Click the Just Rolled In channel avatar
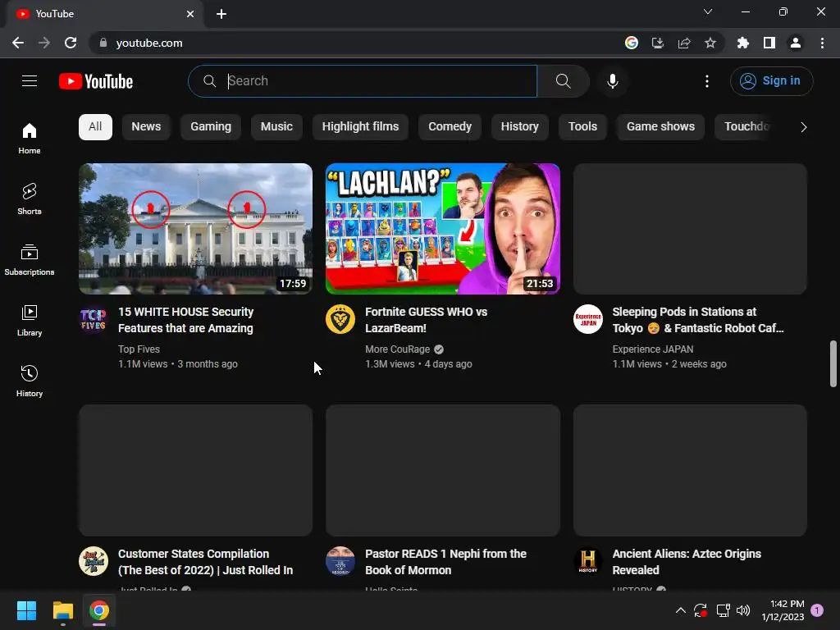Screen dimensions: 840x630 coord(94,561)
